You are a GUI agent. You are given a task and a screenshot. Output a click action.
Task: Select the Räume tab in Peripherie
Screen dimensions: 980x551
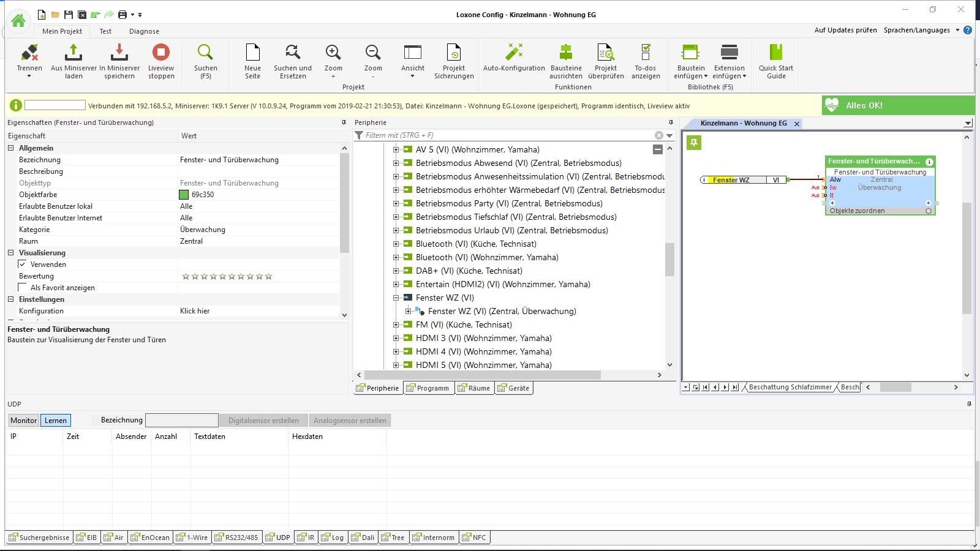(475, 388)
